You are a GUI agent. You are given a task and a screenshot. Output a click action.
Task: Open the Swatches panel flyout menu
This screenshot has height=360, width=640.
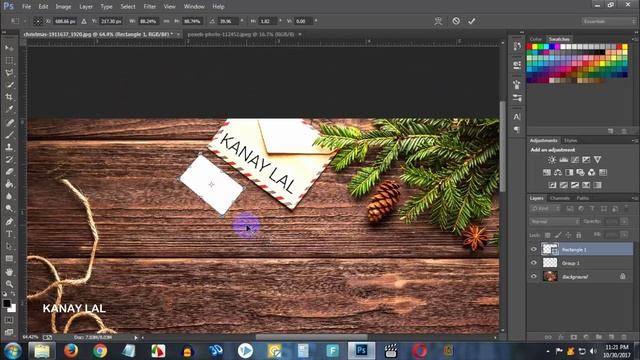(634, 39)
